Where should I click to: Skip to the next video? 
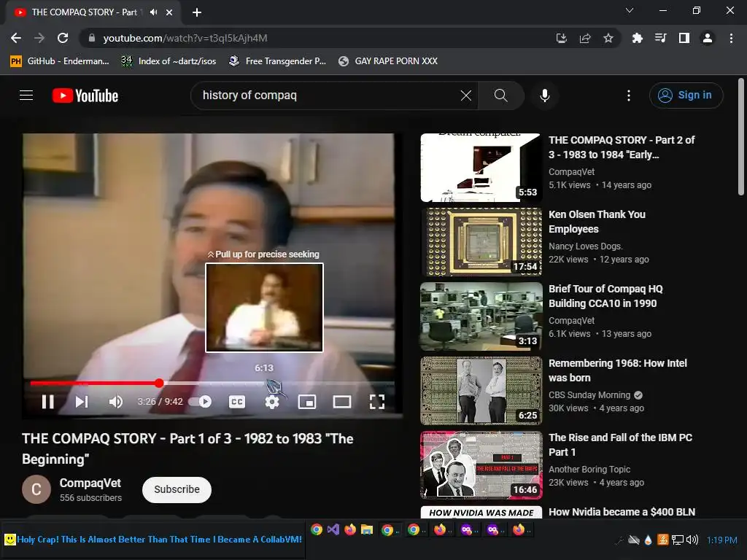click(82, 402)
